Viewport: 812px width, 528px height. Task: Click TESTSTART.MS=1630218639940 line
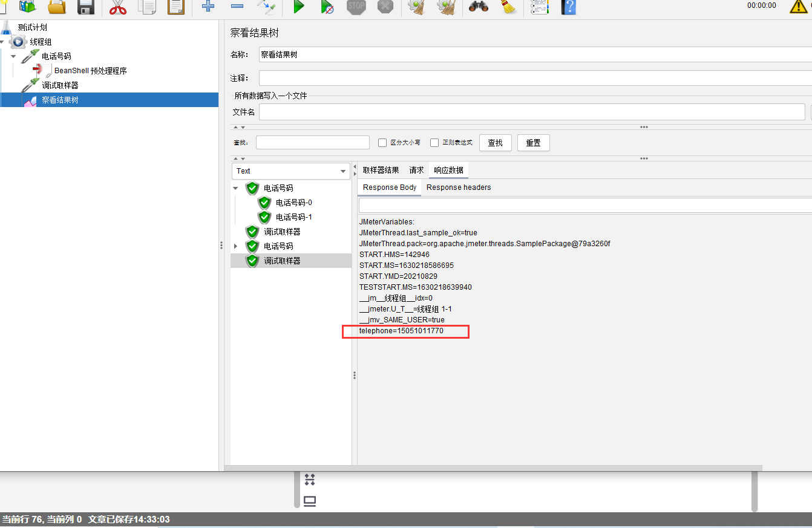point(416,287)
